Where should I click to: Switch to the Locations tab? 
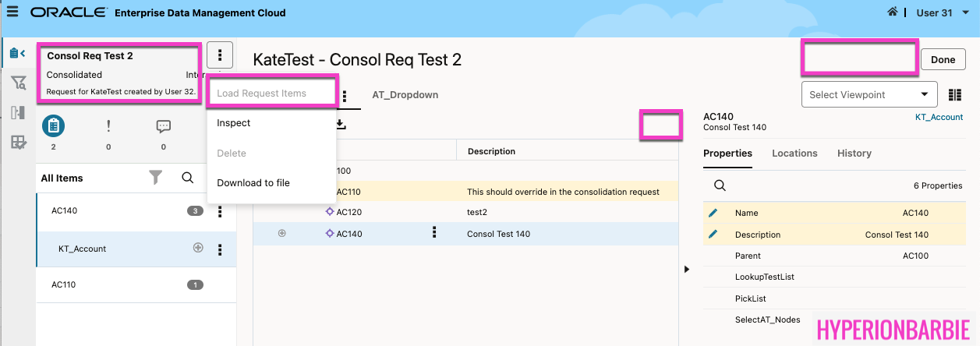[x=794, y=154]
